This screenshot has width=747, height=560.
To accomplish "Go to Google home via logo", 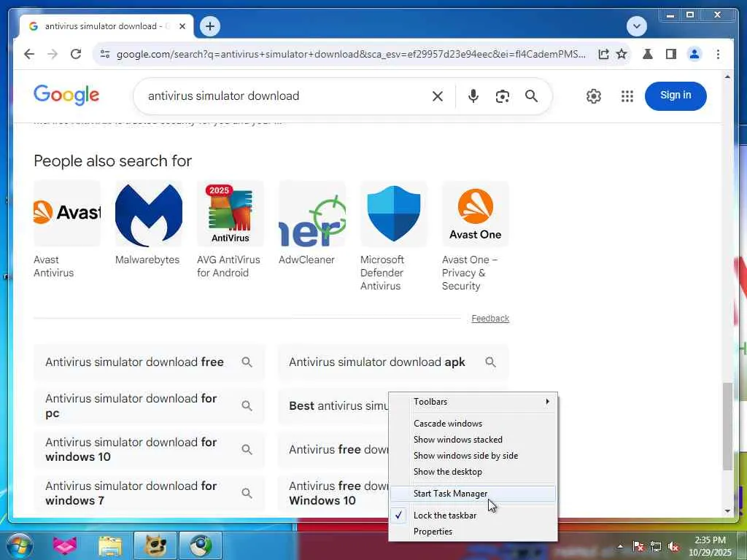I will [x=66, y=95].
